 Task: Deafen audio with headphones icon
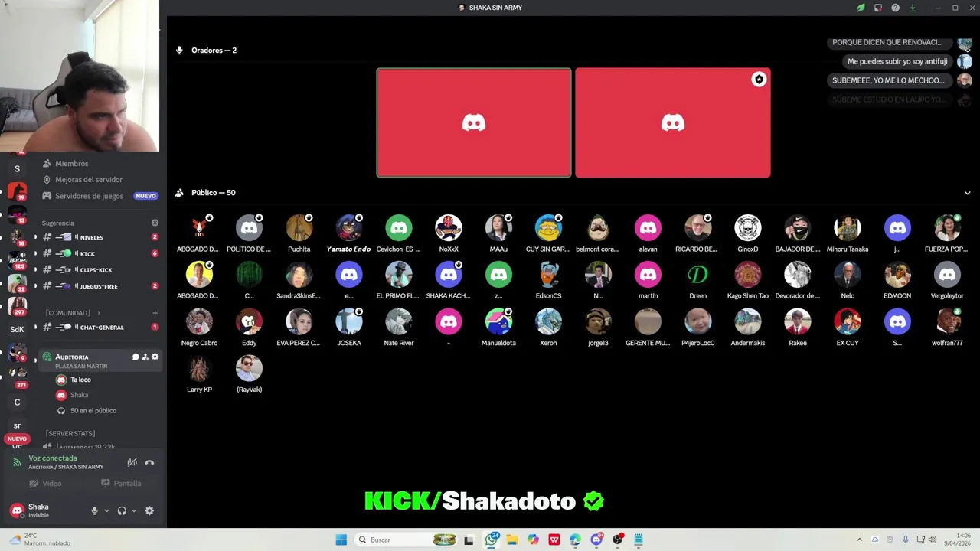tap(122, 510)
